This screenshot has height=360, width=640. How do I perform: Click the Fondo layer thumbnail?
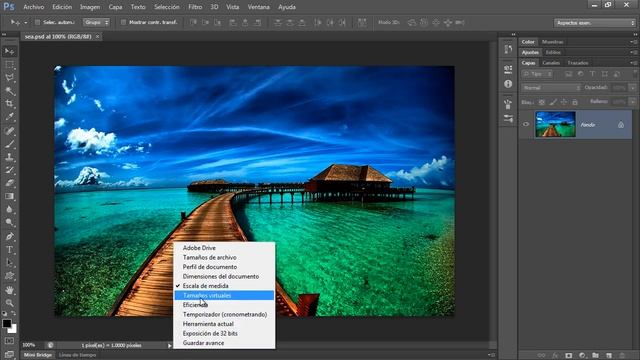coord(555,124)
